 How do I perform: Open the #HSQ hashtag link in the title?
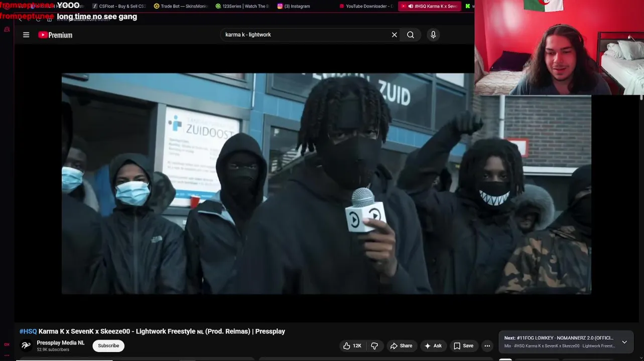point(28,331)
